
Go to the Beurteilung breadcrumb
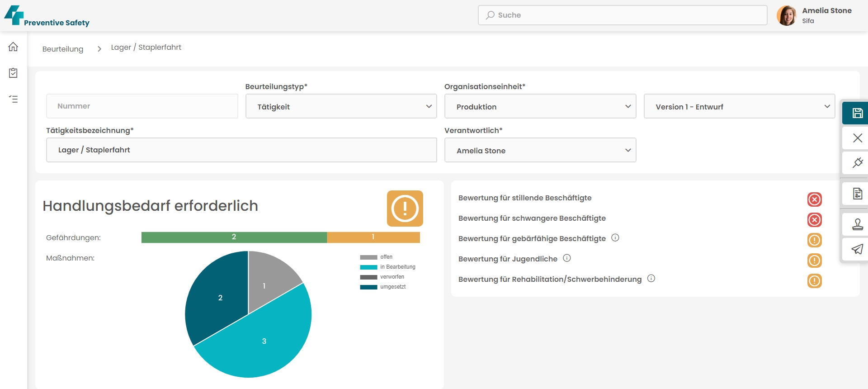pos(63,49)
